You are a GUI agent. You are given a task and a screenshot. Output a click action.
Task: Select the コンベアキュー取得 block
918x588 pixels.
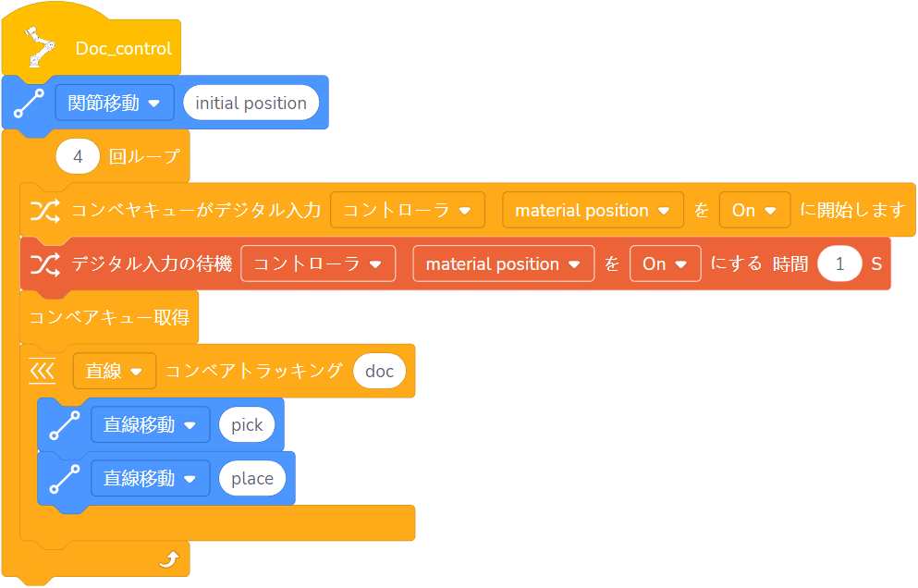(x=109, y=318)
